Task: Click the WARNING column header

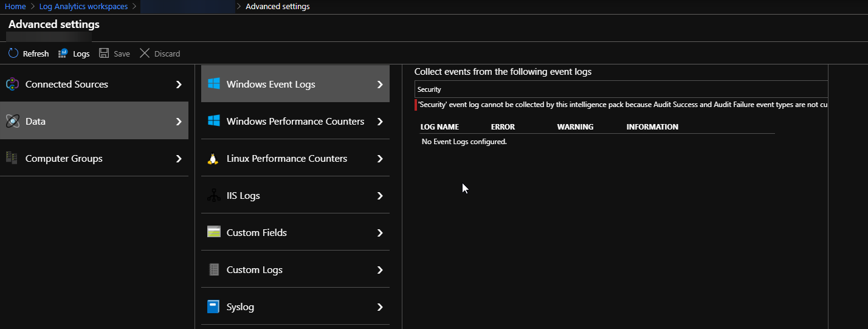Action: [575, 127]
